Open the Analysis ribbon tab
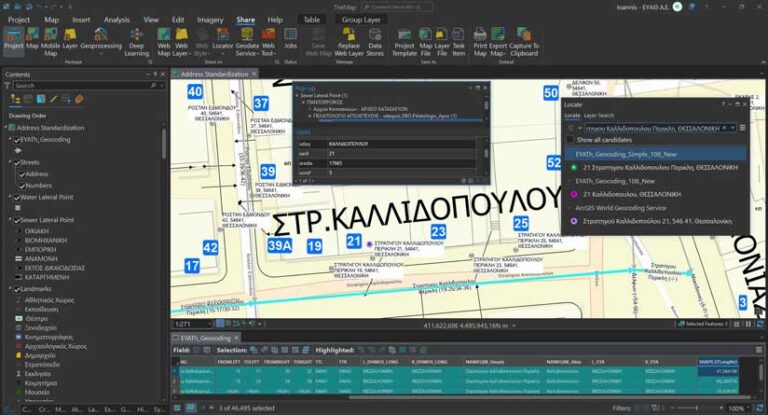The height and width of the screenshot is (415, 768). tap(117, 20)
